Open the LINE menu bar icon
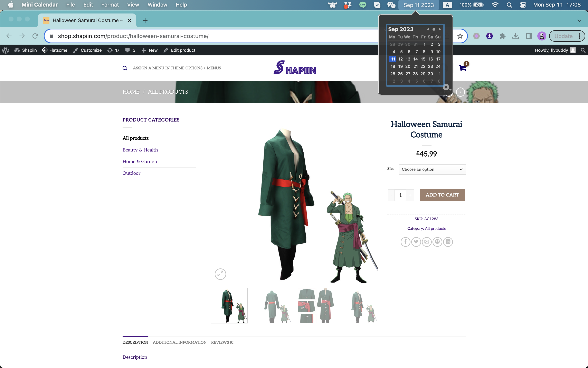This screenshot has height=368, width=588. point(363,5)
